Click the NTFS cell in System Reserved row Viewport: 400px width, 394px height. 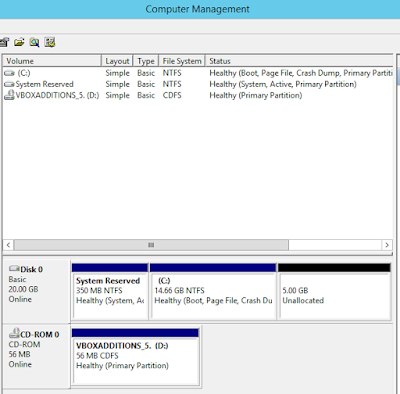[172, 84]
